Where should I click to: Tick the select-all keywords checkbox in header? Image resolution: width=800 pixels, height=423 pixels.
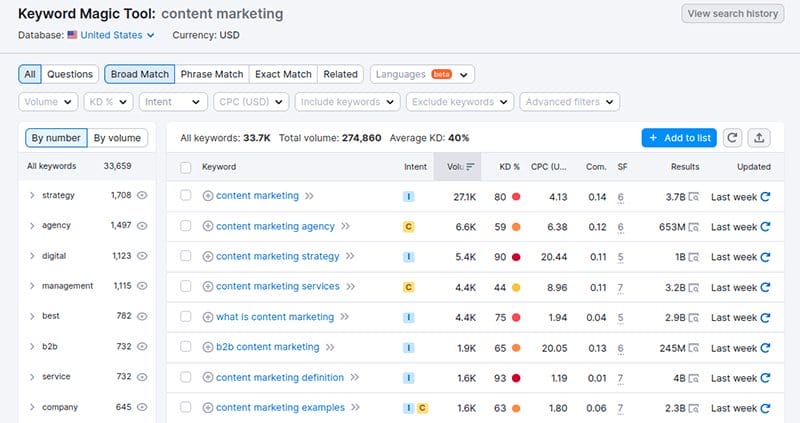[186, 167]
